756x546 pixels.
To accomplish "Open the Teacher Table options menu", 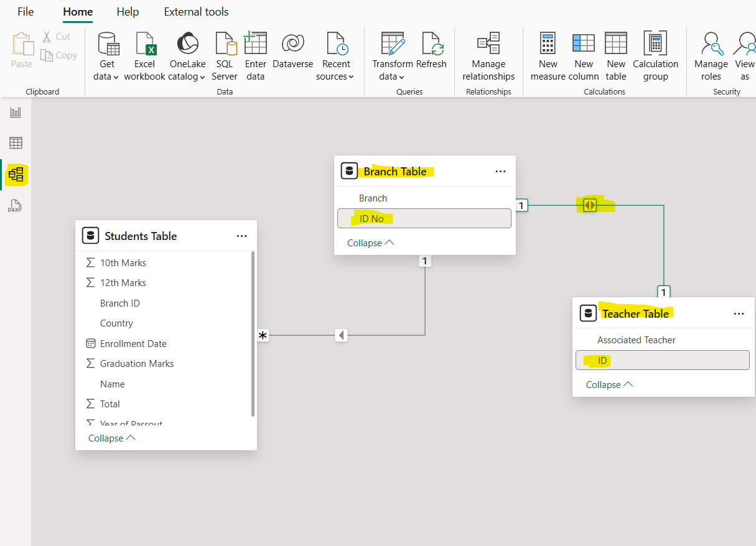I will (x=739, y=313).
